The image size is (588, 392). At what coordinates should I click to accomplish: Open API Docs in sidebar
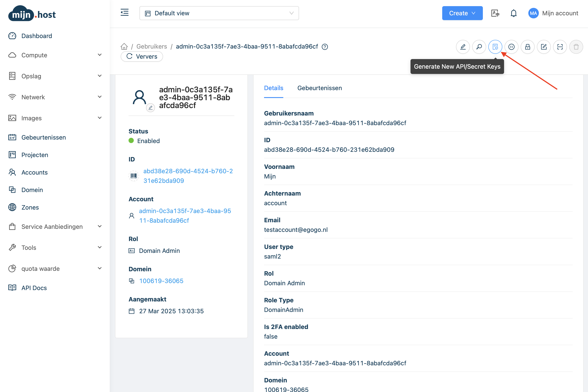tap(34, 288)
